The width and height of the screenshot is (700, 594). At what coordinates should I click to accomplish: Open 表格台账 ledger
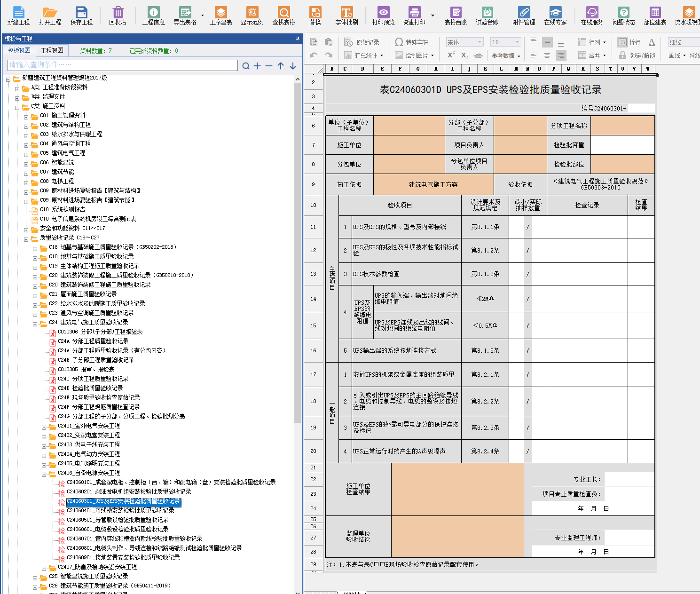[x=456, y=16]
